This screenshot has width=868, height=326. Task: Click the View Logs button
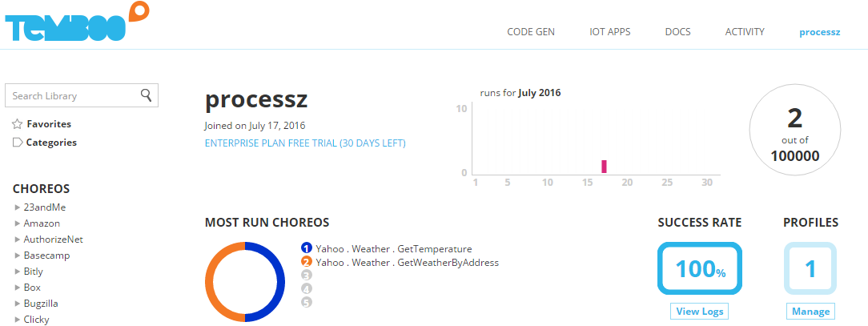[x=699, y=312]
